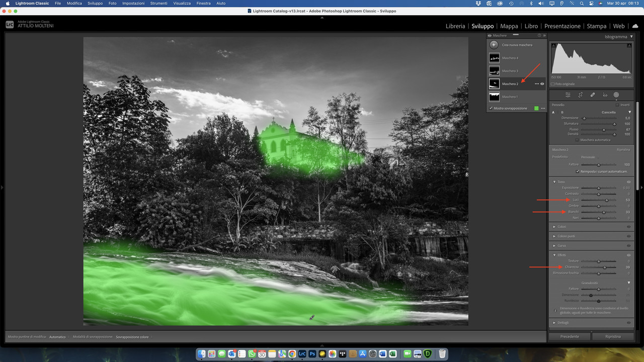Open Photos app from the Dock
Viewport: 644px width, 362px height.
[x=332, y=354]
